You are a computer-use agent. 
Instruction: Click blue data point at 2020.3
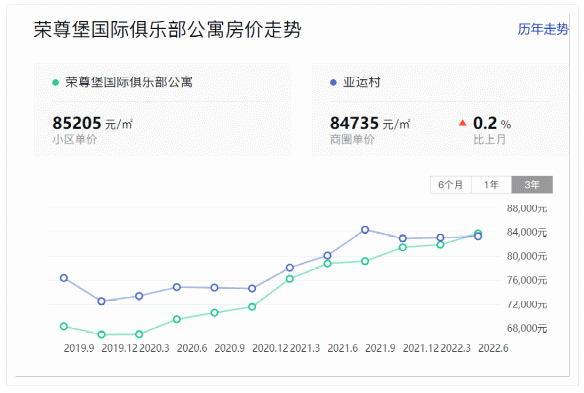coord(139,296)
